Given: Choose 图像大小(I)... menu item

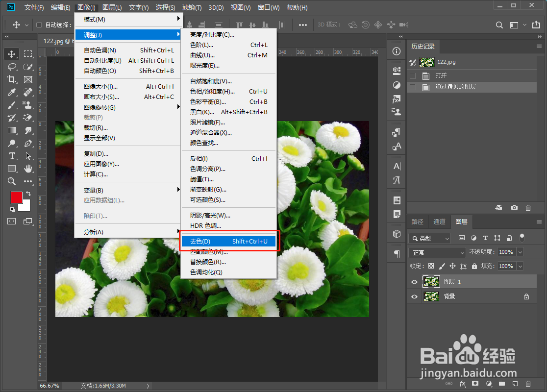Looking at the screenshot, I should [127, 87].
